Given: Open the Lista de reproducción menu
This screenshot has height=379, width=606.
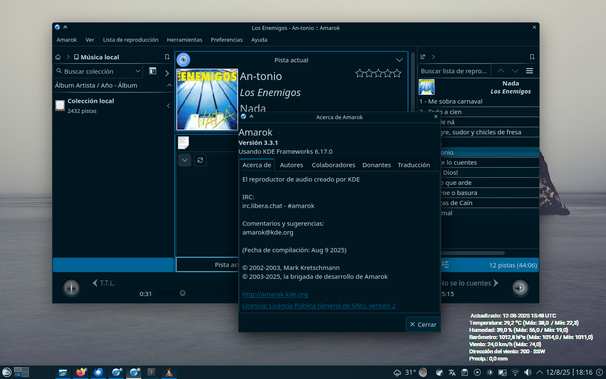Looking at the screenshot, I should click(x=130, y=40).
